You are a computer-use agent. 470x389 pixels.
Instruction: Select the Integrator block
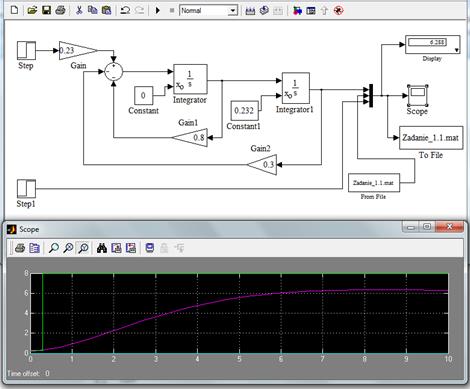click(x=190, y=79)
